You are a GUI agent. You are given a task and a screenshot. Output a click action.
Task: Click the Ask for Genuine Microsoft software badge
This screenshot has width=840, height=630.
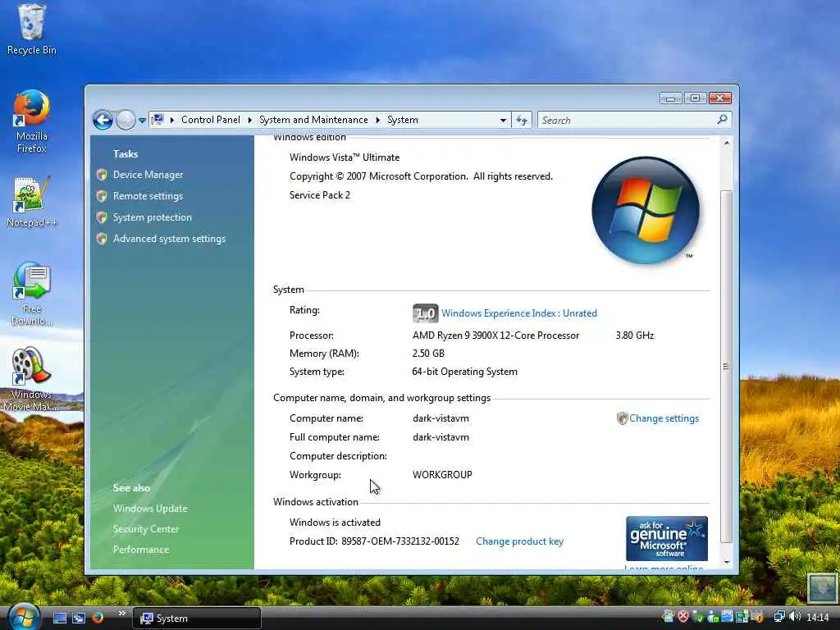[667, 538]
